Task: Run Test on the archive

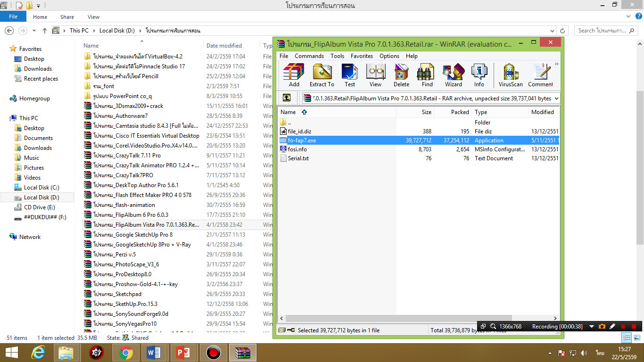Action: point(350,75)
